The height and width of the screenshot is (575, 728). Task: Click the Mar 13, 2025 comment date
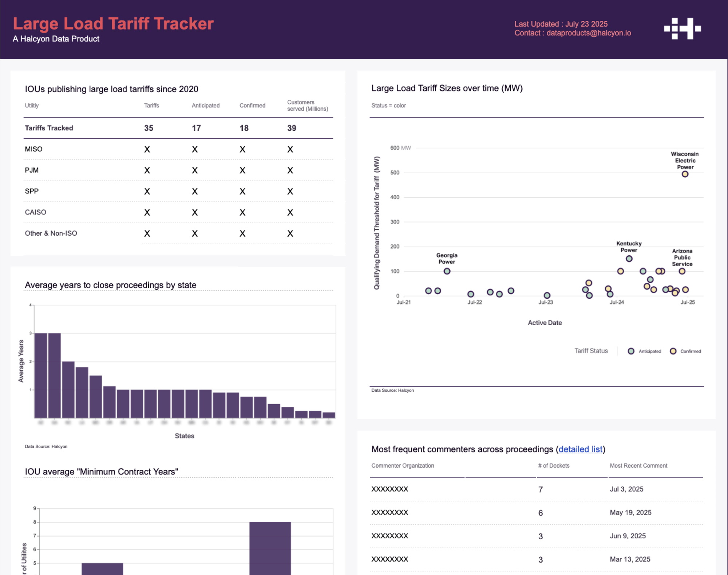[x=630, y=559]
